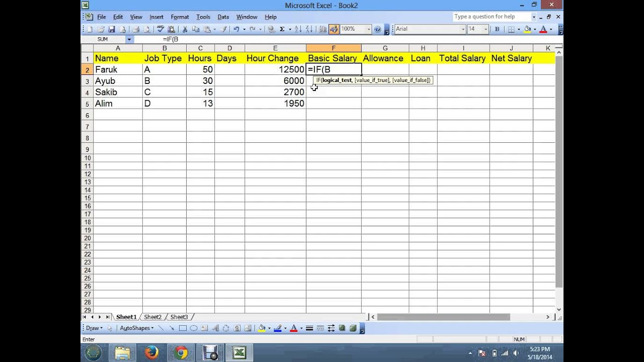Select column B header

pos(165,48)
